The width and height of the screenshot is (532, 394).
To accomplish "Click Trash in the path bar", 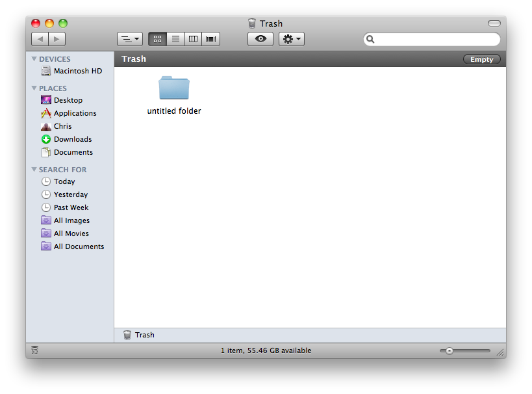I will (145, 335).
